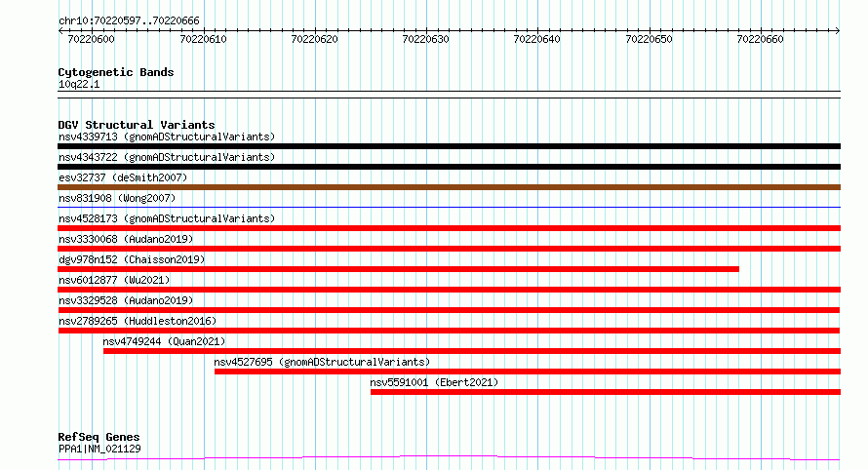The width and height of the screenshot is (868, 470).
Task: Open nsv4528173 gnomAD variant label
Action: (x=167, y=218)
